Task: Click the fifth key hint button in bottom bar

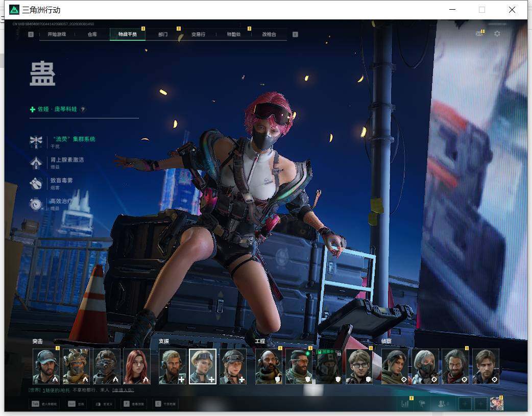Action: pyautogui.click(x=165, y=404)
